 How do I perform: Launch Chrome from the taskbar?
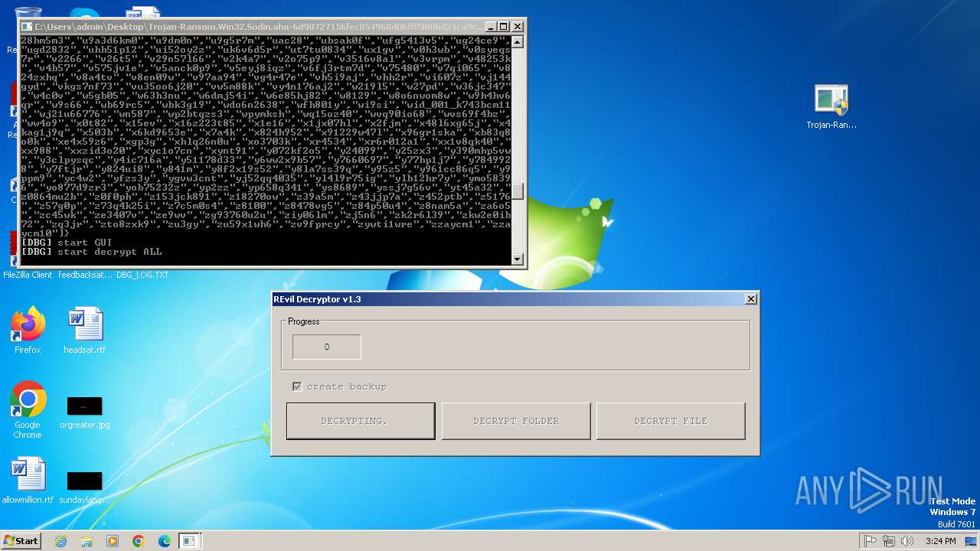pos(139,541)
